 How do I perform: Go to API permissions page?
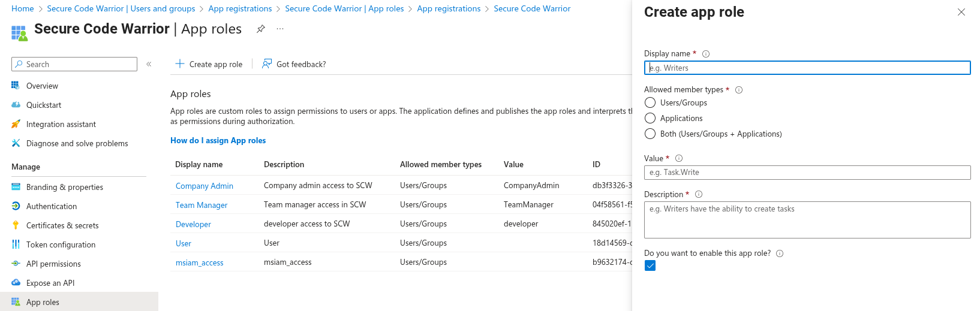point(53,264)
